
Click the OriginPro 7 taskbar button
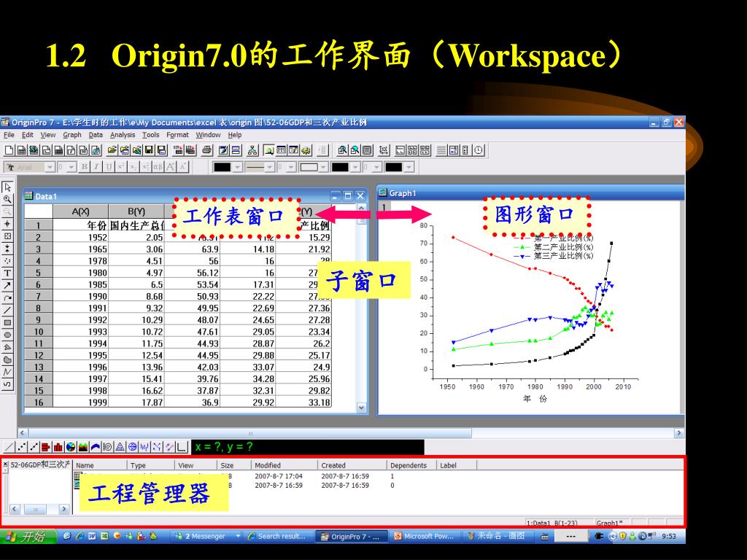pyautogui.click(x=351, y=536)
